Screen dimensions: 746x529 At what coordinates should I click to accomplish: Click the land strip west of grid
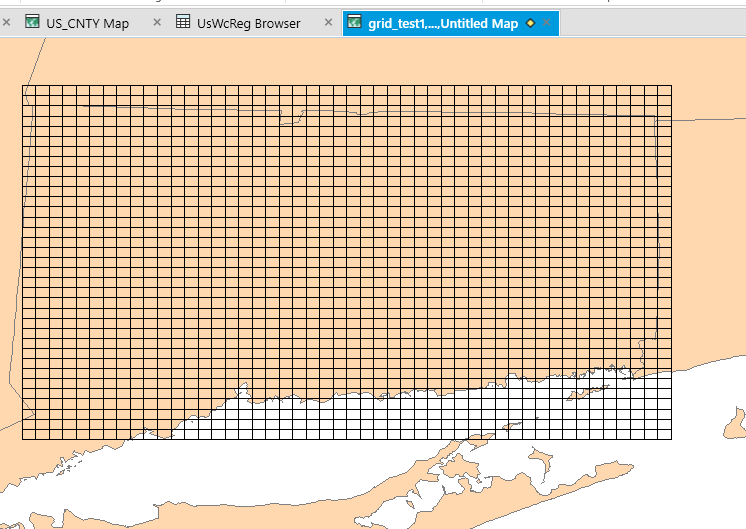pos(10,250)
